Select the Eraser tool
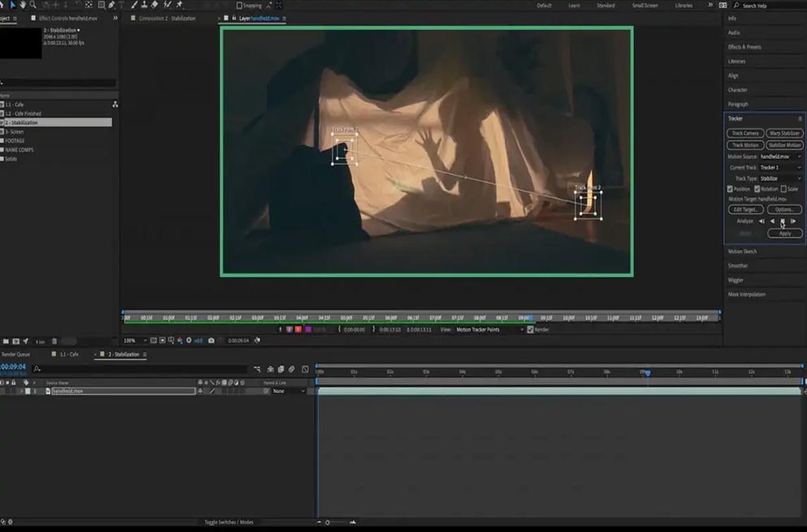 pos(154,5)
